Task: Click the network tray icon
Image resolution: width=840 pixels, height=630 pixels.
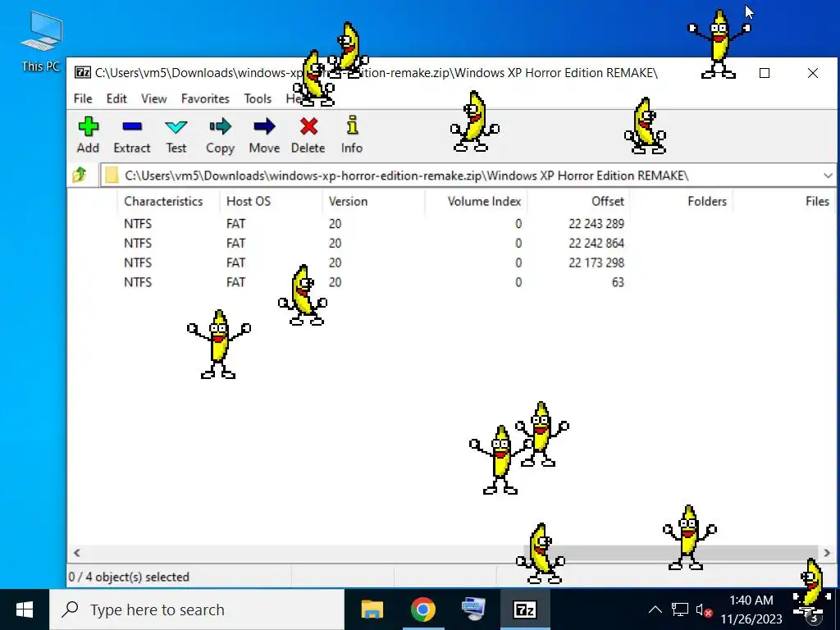Action: coord(680,609)
